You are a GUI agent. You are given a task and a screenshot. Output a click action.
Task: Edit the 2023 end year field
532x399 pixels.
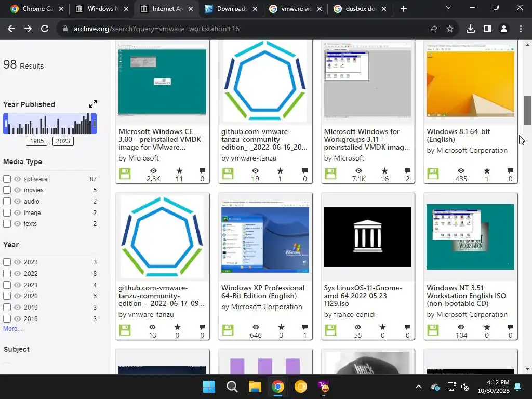coord(63,141)
